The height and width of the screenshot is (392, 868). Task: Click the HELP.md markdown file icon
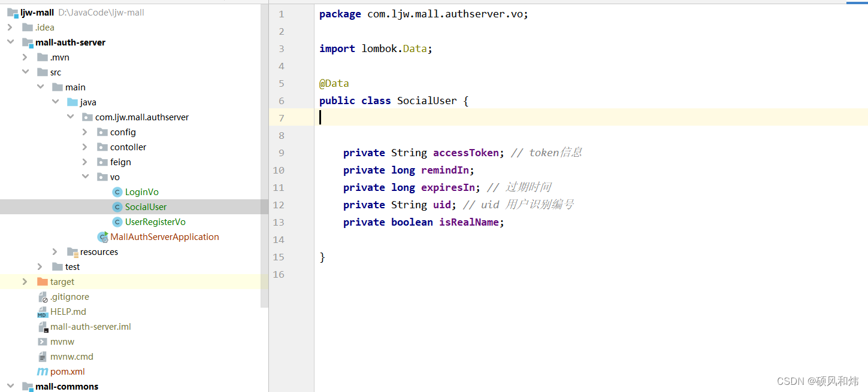coord(43,312)
